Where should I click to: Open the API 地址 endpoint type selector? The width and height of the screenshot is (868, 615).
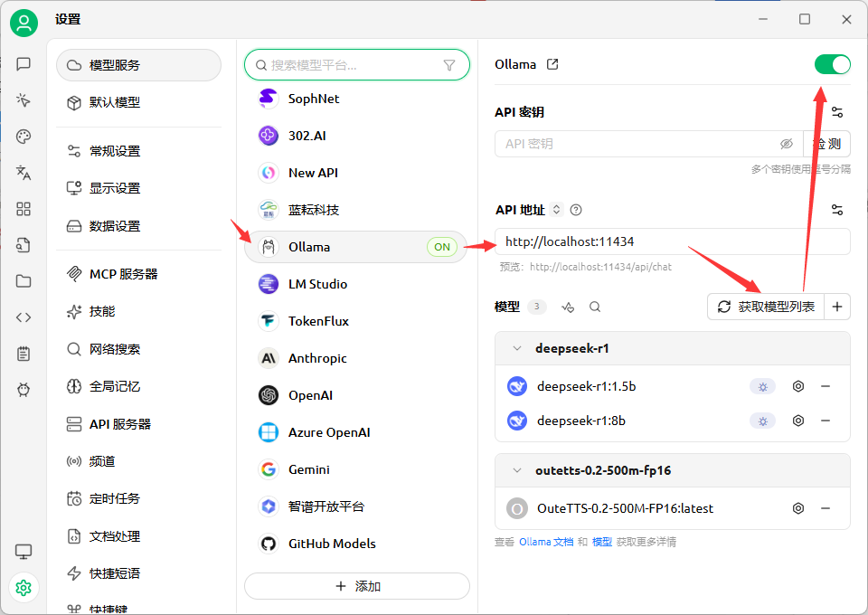tap(556, 210)
